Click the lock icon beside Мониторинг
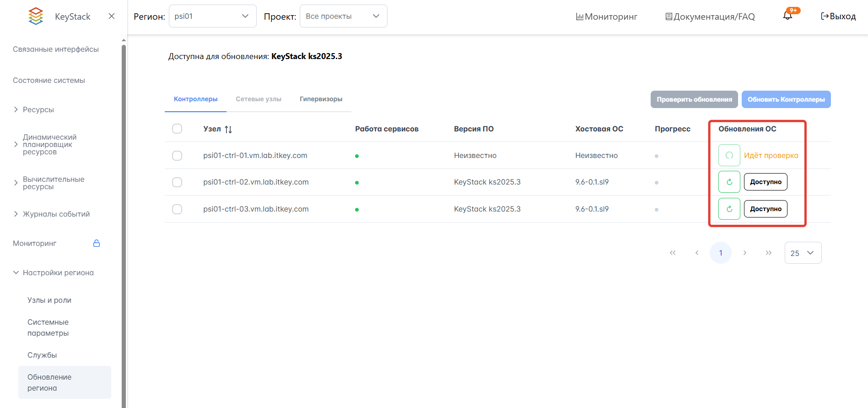This screenshot has width=868, height=408. [x=97, y=244]
